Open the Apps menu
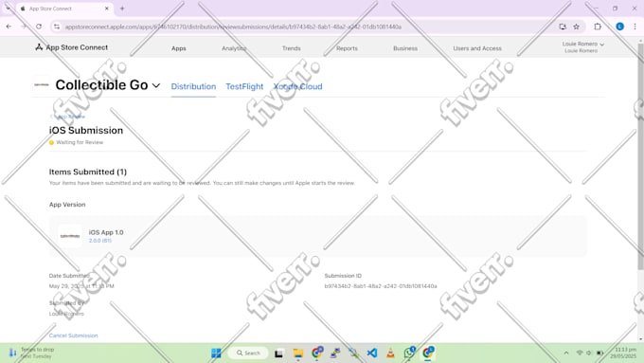Screen dimensions: 644x363 click(x=179, y=48)
